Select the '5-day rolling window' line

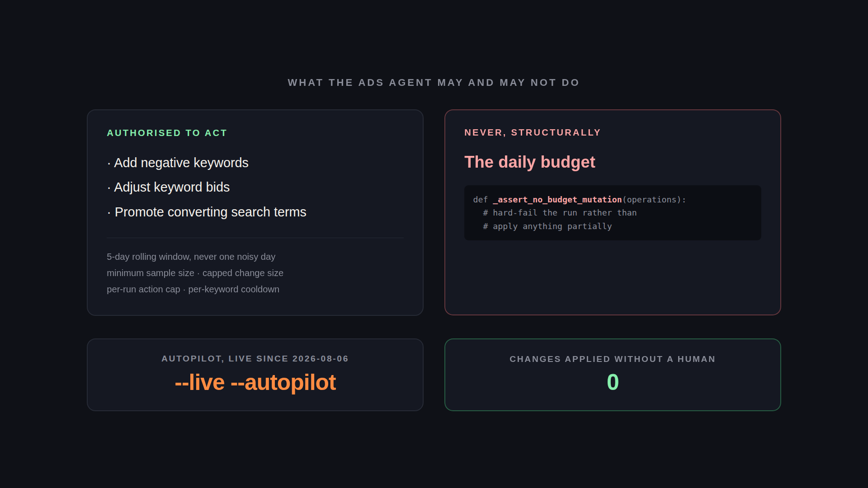click(191, 257)
